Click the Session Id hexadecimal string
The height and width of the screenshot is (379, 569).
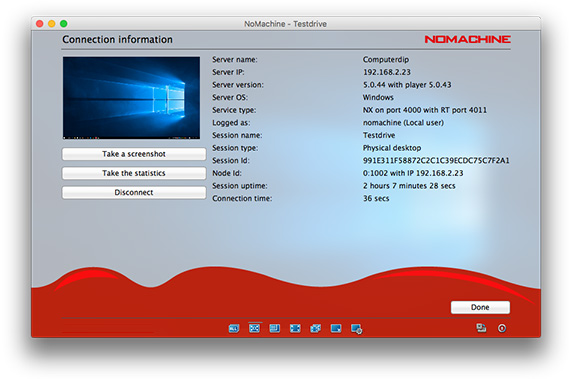[436, 160]
